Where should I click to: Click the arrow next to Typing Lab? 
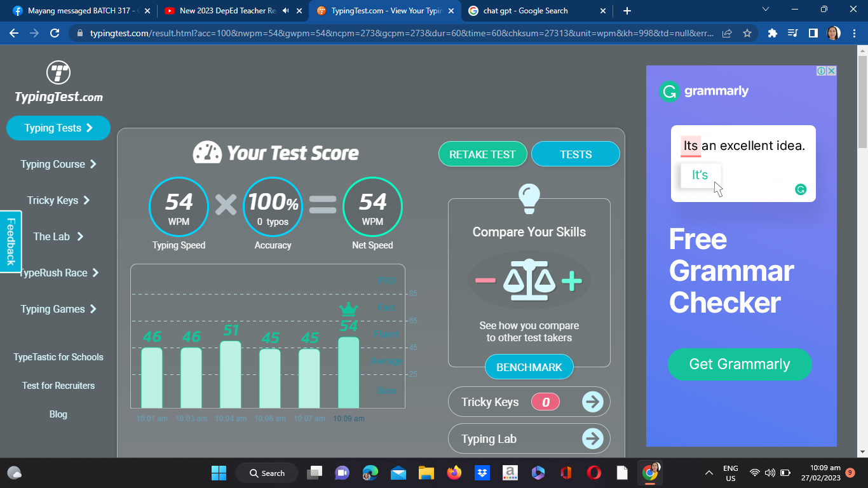[593, 438]
